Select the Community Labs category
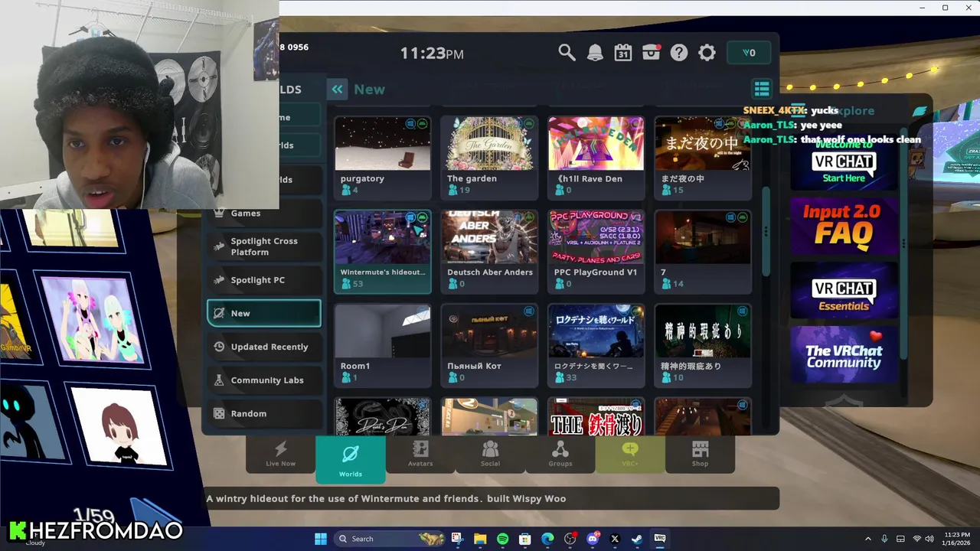Viewport: 980px width, 551px height. pyautogui.click(x=264, y=380)
